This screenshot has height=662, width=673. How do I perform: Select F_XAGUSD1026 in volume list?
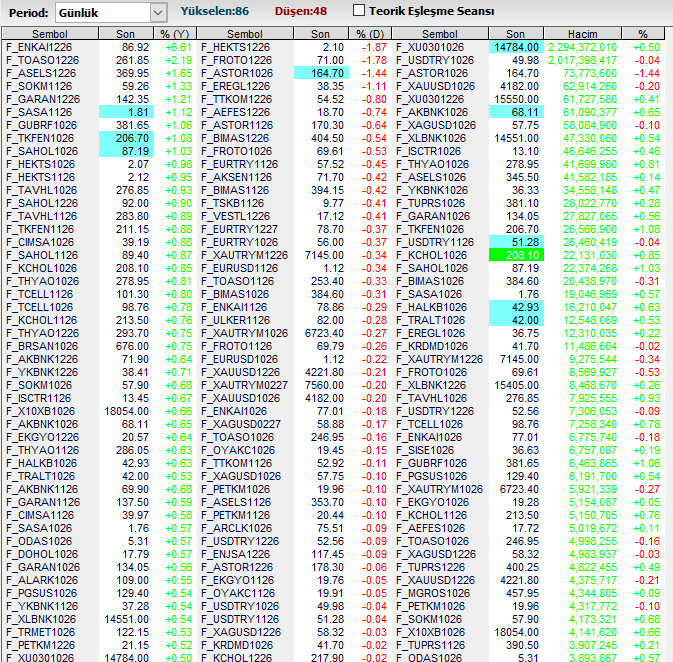[436, 125]
